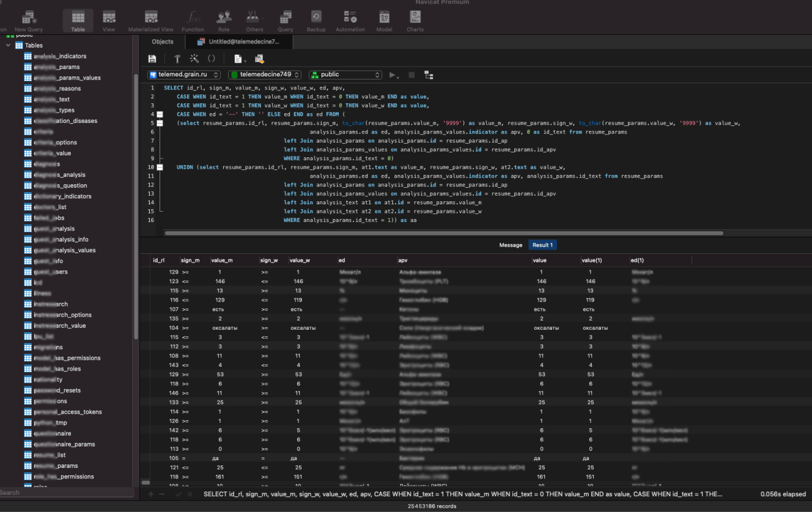
Task: Click the Beautify SQL magic wand icon
Action: pos(194,59)
